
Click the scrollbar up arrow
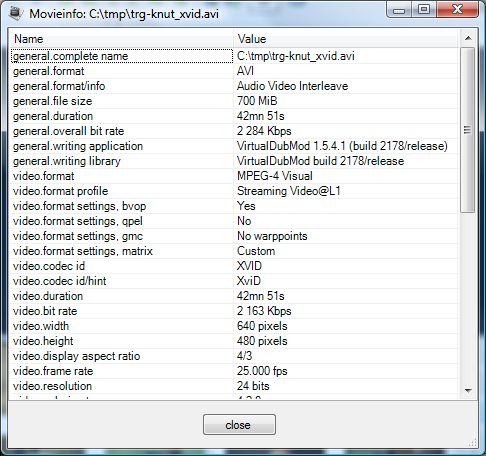point(468,38)
